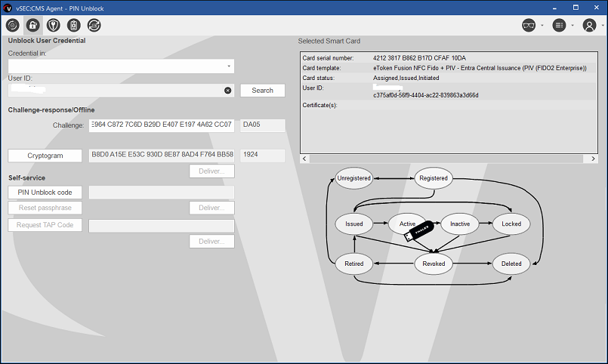
Task: Open the list menu icon
Action: click(559, 26)
